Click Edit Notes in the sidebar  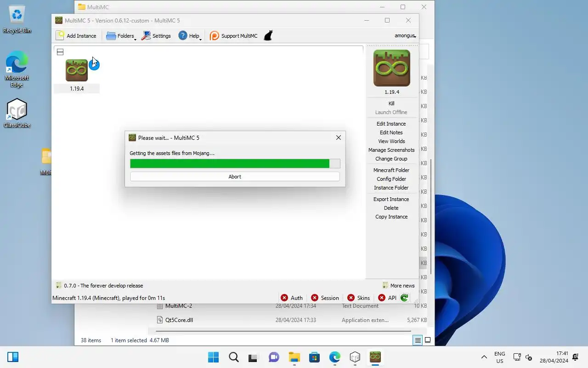tap(391, 132)
